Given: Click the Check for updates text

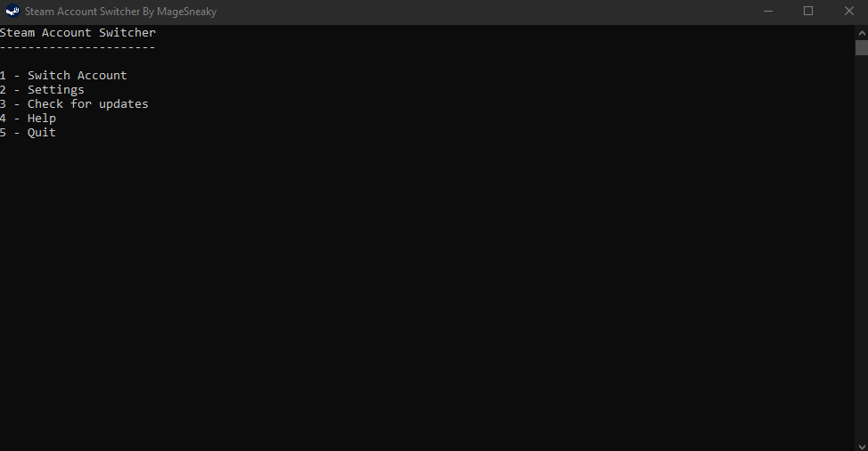Looking at the screenshot, I should [x=88, y=104].
